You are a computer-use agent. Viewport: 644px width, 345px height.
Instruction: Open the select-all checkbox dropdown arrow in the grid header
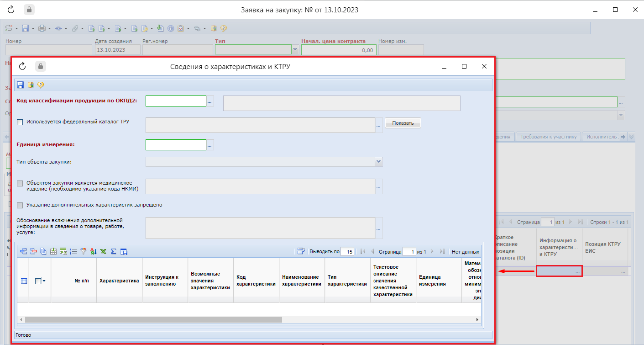44,281
